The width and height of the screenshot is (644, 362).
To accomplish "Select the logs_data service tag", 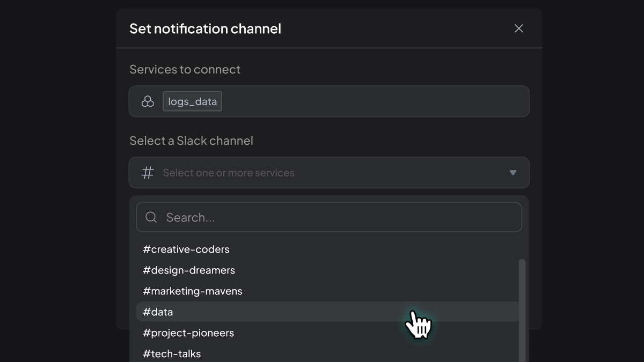I will pos(193,101).
